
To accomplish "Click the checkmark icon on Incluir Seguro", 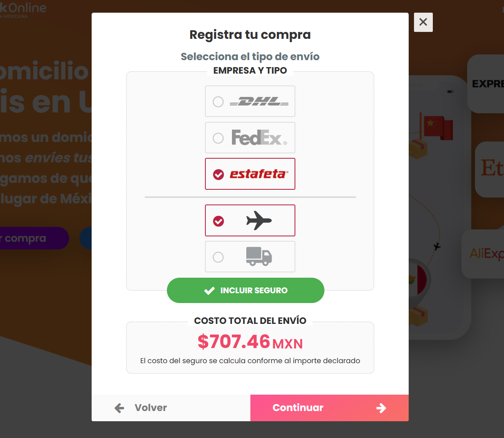I will click(x=209, y=291).
